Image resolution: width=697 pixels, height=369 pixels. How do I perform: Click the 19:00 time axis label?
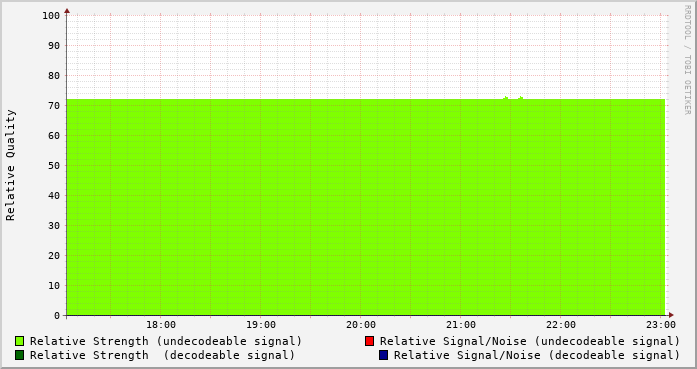pos(261,325)
